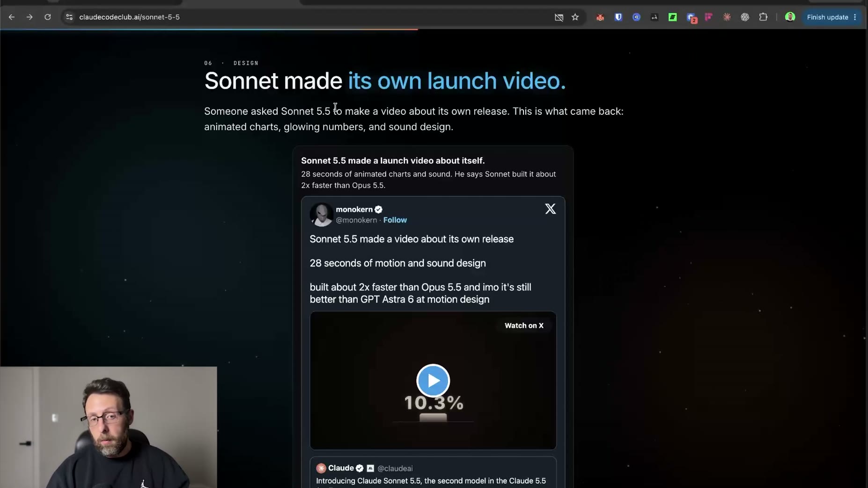
Task: Click the paragraph starting 'Someone asked Sonnet 5.5'
Action: coord(414,119)
